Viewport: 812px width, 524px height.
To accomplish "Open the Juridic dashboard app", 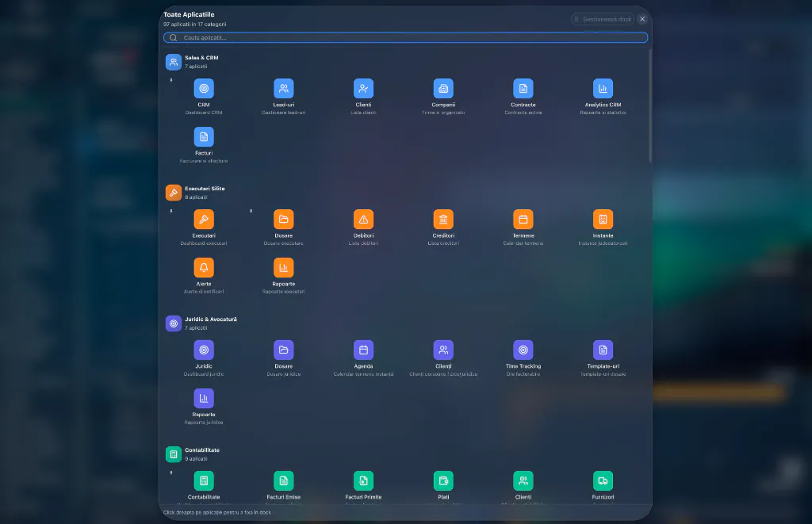I will coord(204,350).
